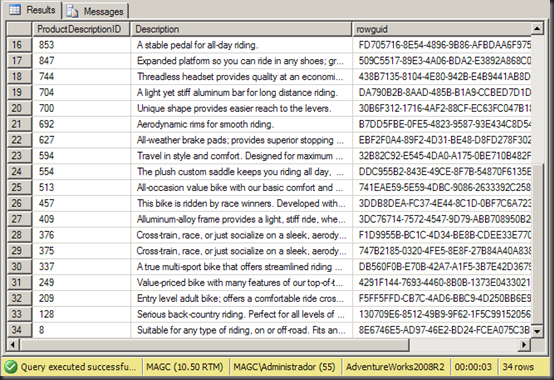This screenshot has height=380, width=554.
Task: Click 'Value-priced bike with many features' cell
Action: (241, 282)
